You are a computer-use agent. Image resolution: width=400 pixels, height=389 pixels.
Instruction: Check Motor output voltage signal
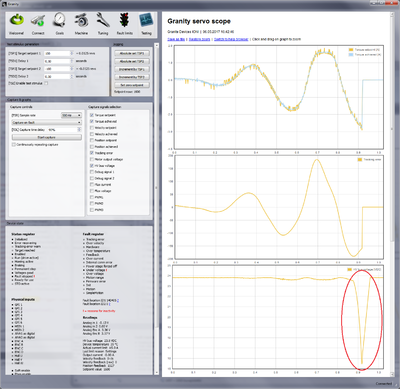coord(92,159)
